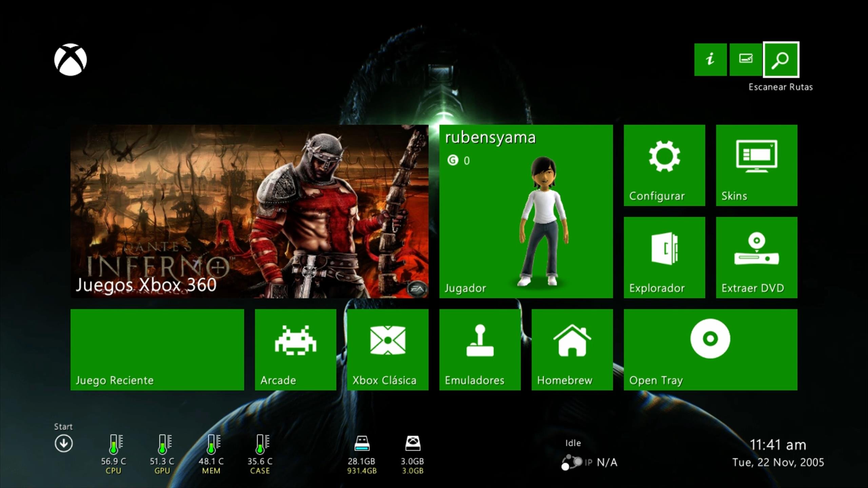Click the network status icon near IP
This screenshot has height=488, width=868.
point(572,463)
